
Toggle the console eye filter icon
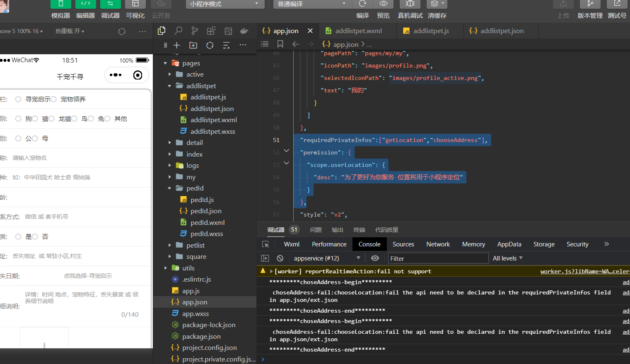tap(375, 258)
